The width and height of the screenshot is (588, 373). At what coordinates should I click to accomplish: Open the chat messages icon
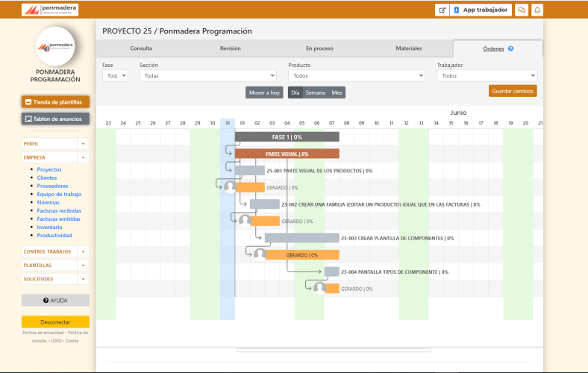pyautogui.click(x=522, y=10)
